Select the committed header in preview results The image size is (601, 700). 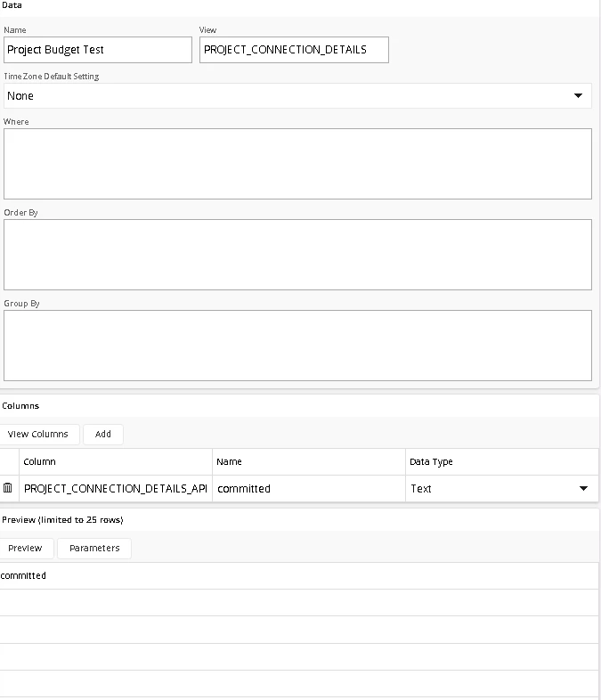point(24,576)
